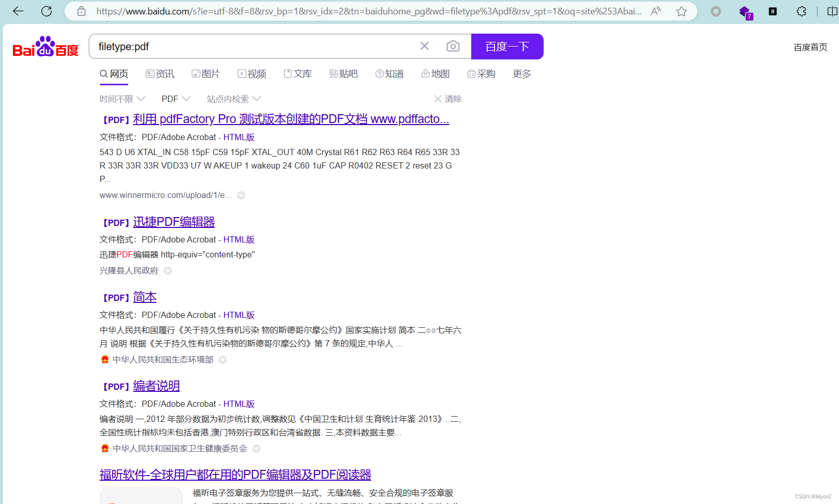The image size is (839, 504).
Task: Switch to 贴吧 tab
Action: pos(343,74)
